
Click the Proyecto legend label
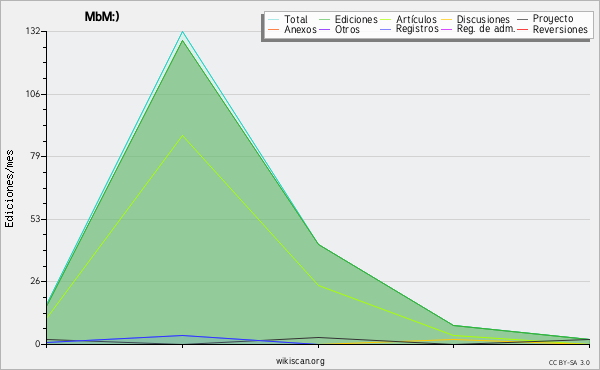(553, 19)
